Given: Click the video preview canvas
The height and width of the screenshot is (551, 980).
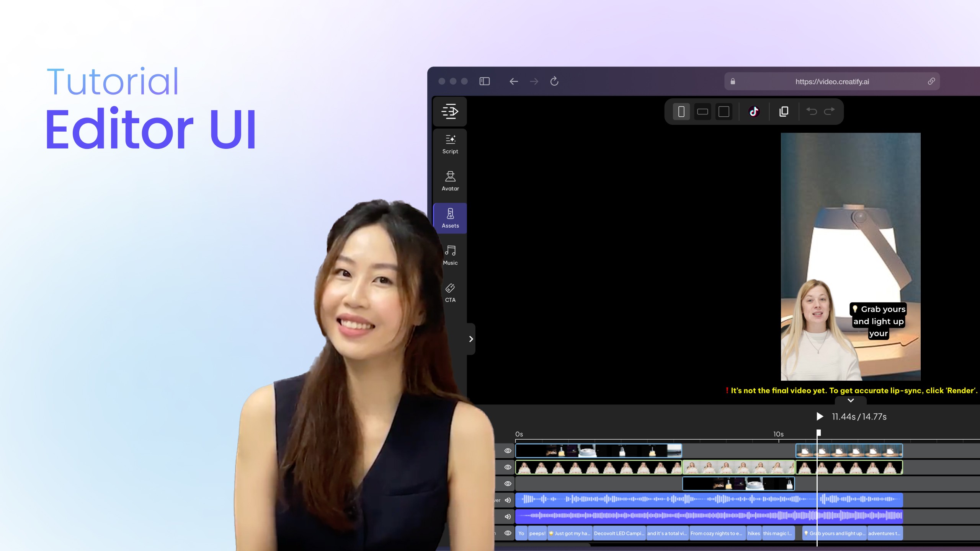Looking at the screenshot, I should [851, 256].
